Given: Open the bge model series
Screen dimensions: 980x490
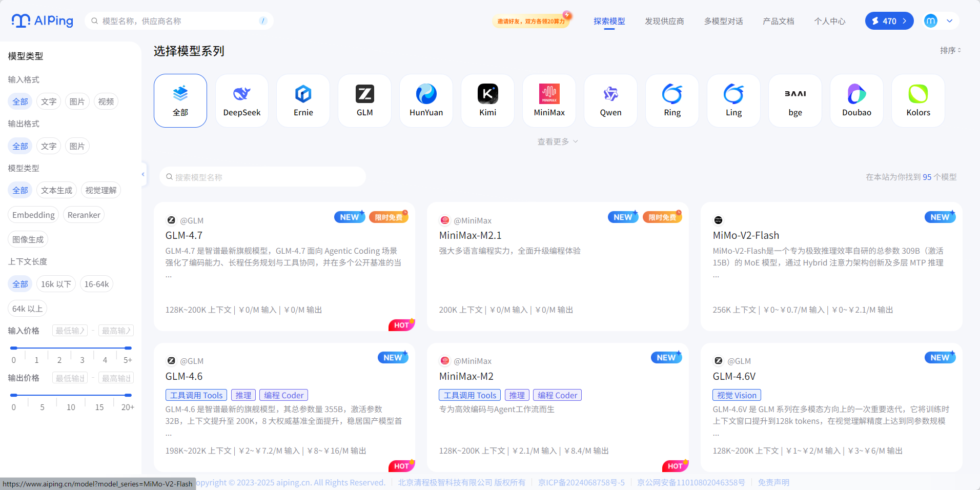Looking at the screenshot, I should tap(795, 100).
